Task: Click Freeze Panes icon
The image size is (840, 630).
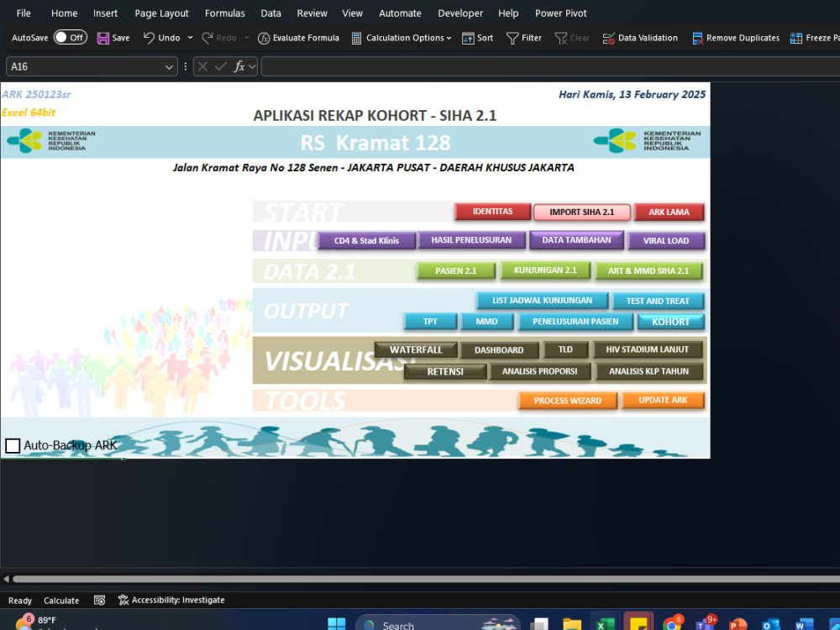Action: click(x=796, y=38)
